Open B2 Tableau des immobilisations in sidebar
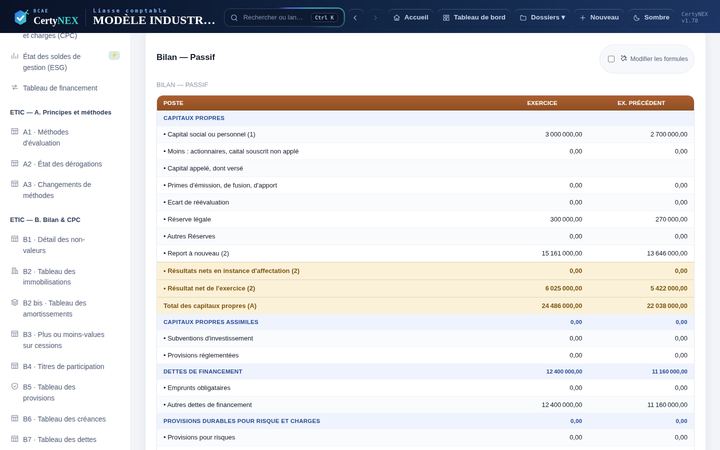Image resolution: width=720 pixels, height=450 pixels. click(x=64, y=276)
